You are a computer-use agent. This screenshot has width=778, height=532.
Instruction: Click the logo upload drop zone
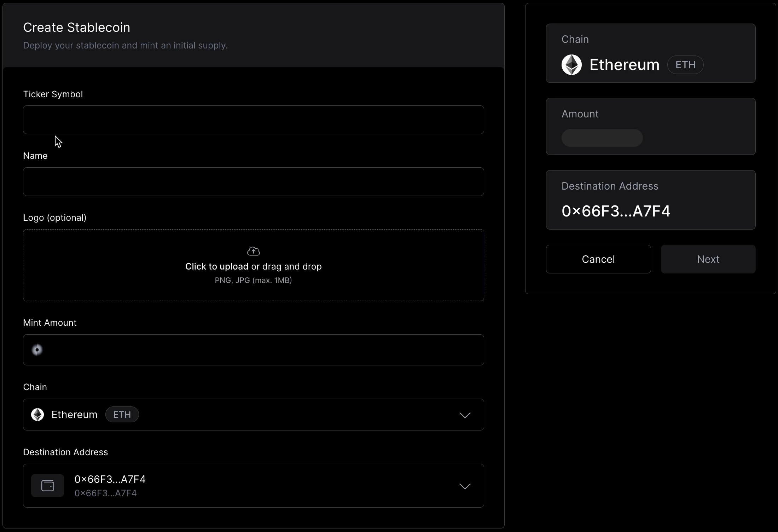click(x=253, y=265)
